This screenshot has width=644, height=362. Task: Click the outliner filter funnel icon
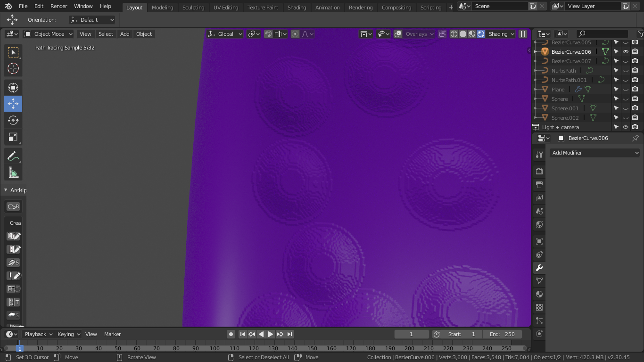[x=640, y=34]
